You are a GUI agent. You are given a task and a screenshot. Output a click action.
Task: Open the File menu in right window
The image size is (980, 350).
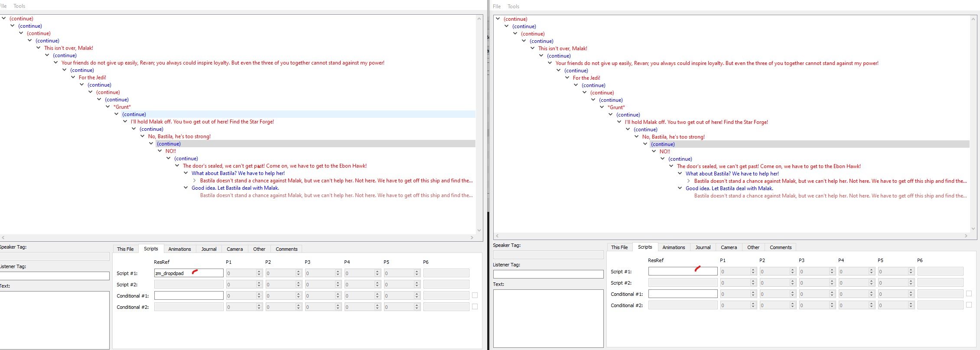497,6
